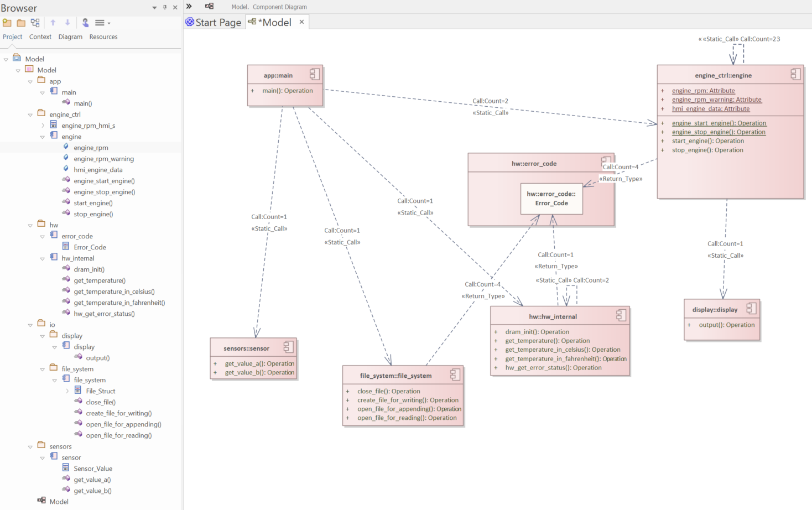Click component icon on file_system::file_system box
The width and height of the screenshot is (812, 510).
pyautogui.click(x=455, y=374)
